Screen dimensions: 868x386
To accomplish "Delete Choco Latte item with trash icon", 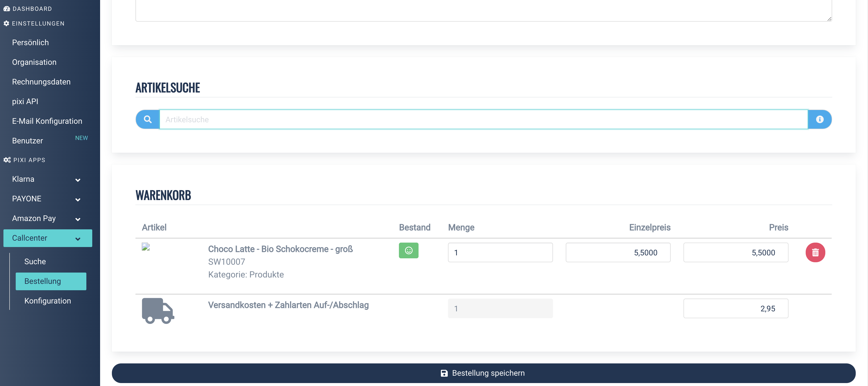I will 815,252.
